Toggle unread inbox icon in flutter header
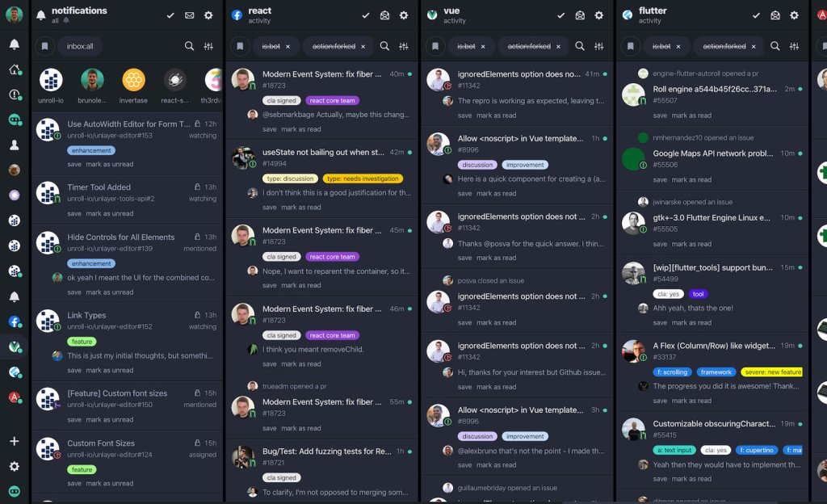 775,15
